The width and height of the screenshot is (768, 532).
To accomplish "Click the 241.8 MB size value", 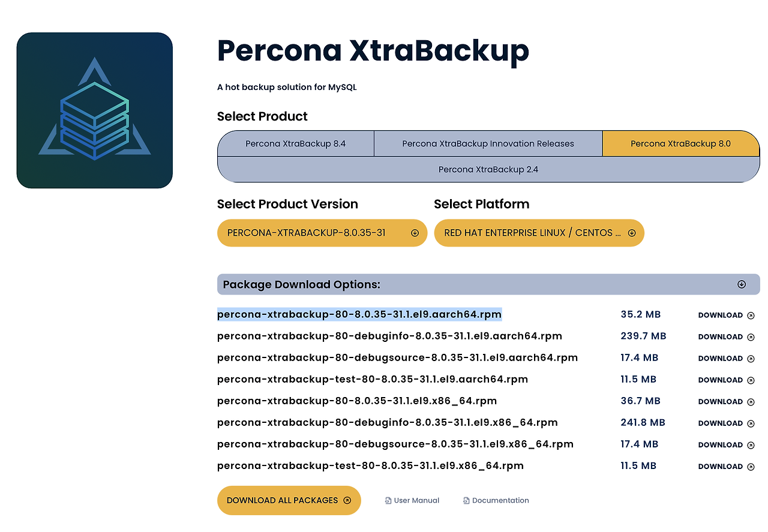I will (x=643, y=422).
